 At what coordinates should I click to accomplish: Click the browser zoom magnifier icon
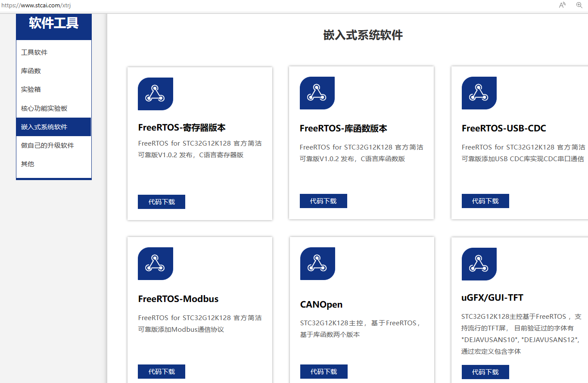[x=579, y=5]
